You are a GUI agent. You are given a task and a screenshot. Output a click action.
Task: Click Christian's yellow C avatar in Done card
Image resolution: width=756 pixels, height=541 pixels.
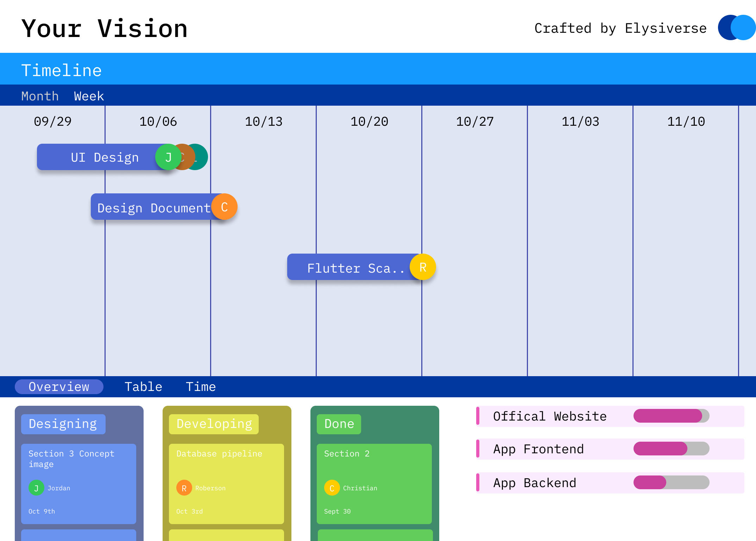tap(332, 488)
